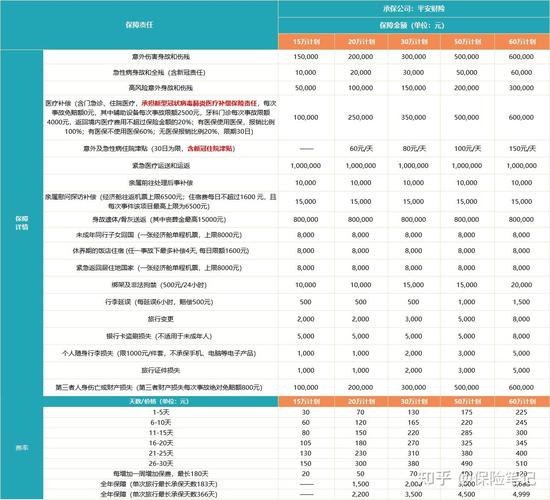550x500 pixels.
Task: Click the 350,000 medical compensation cell
Action: pyautogui.click(x=414, y=118)
